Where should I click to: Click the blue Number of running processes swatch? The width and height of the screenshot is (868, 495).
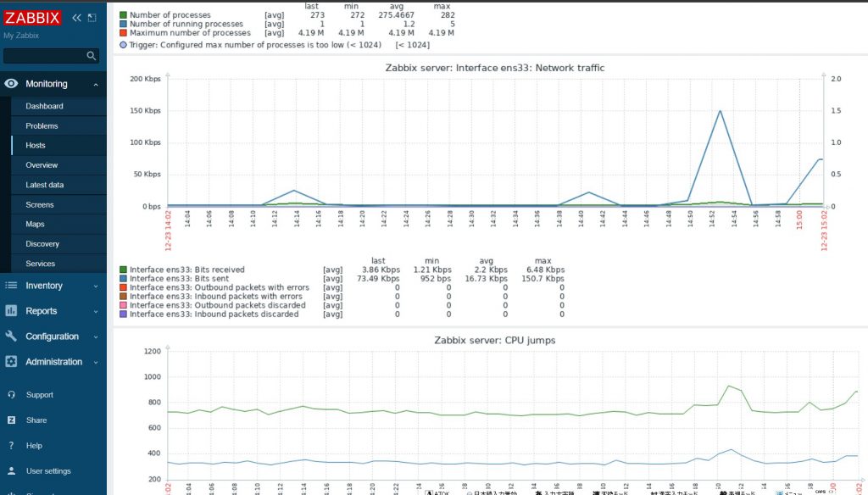coord(123,24)
